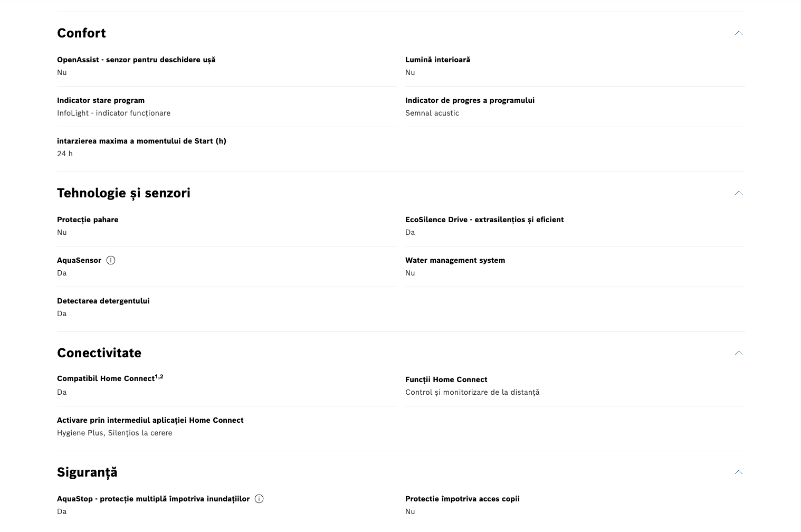Image resolution: width=801 pixels, height=532 pixels.
Task: Click the Tehnologie și senzori heading
Action: [x=123, y=193]
